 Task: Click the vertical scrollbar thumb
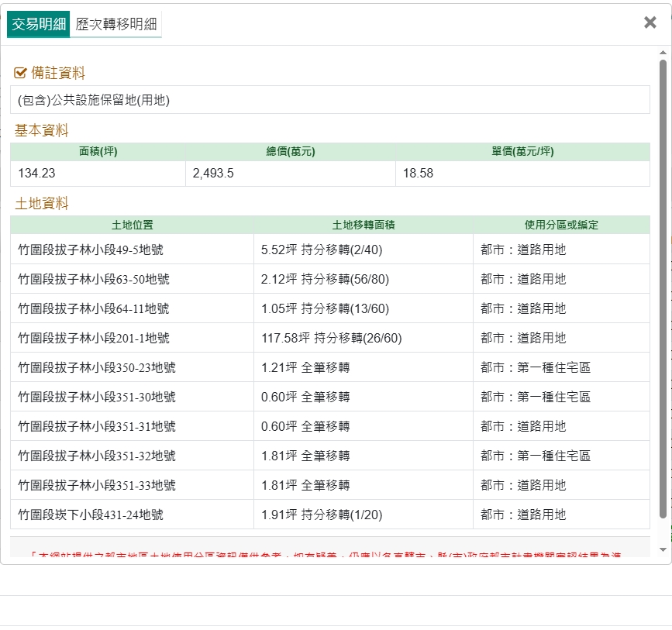[663, 287]
